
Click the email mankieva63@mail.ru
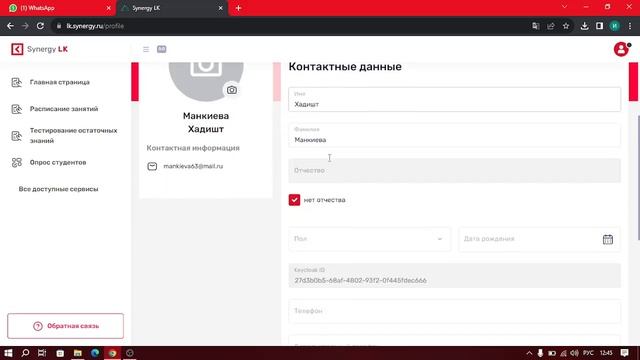pyautogui.click(x=193, y=166)
